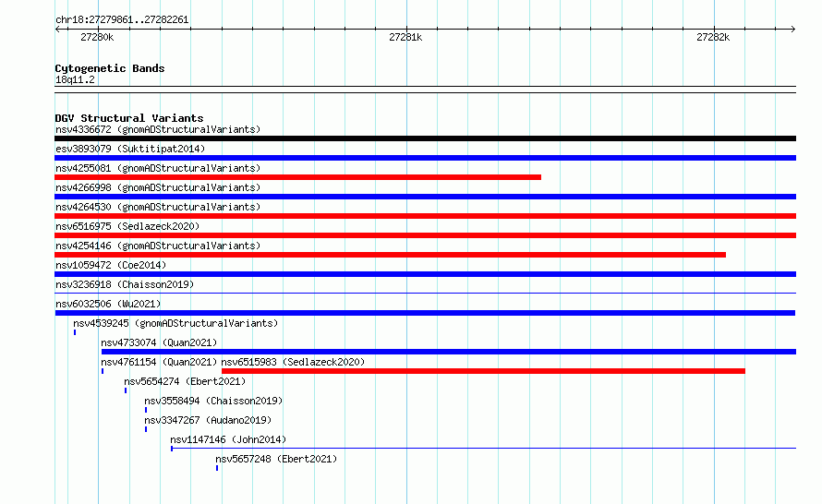Select the black nsv4336672 variant bar
Screen dimensions: 822x504
tap(425, 138)
